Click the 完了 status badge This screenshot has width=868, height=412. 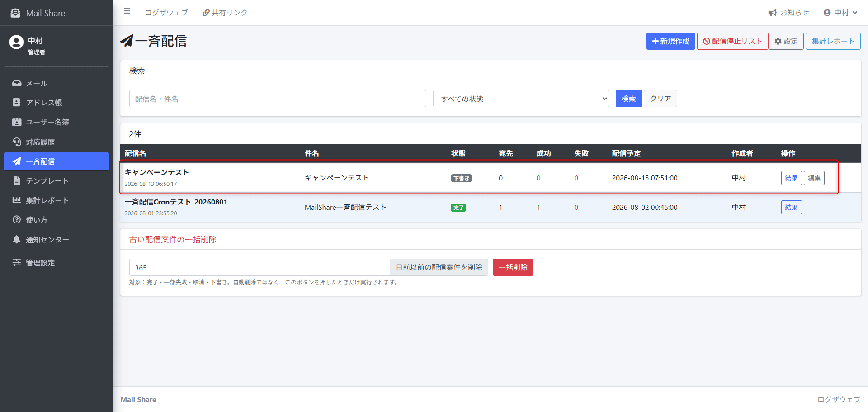pyautogui.click(x=458, y=208)
